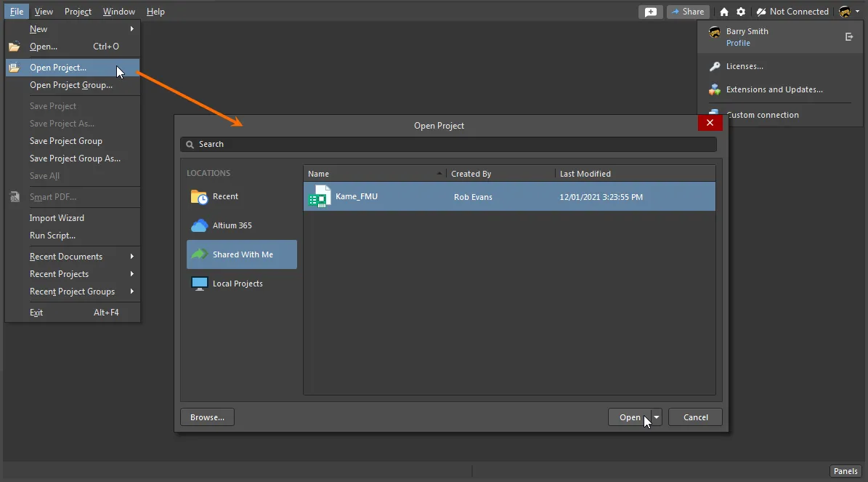Click the Extensions and Updates icon

coord(715,89)
